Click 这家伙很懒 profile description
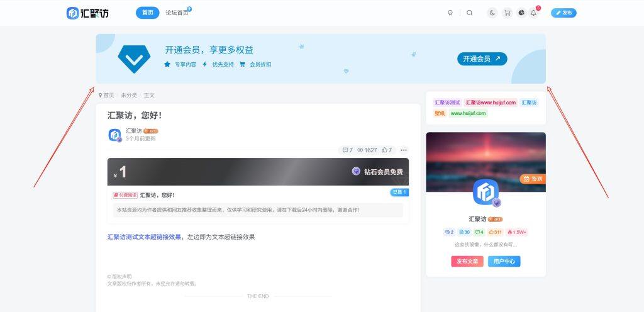Viewport: 644px width, 312px height. 486,244
